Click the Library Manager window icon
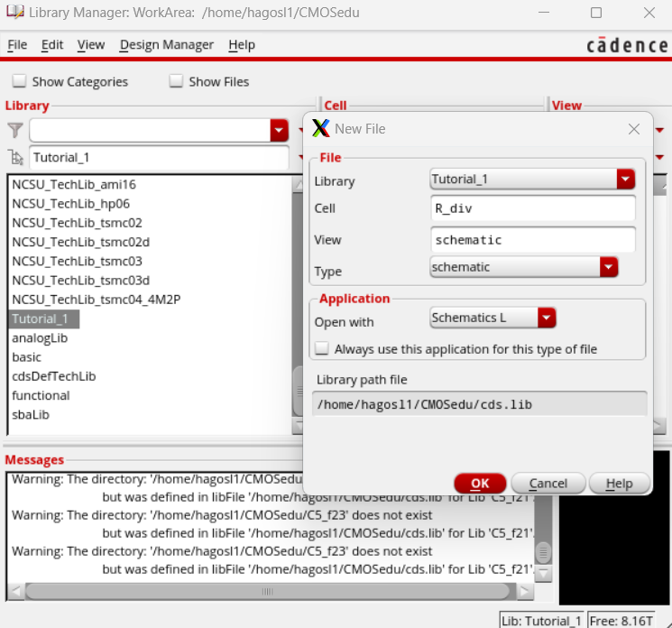 (x=14, y=13)
